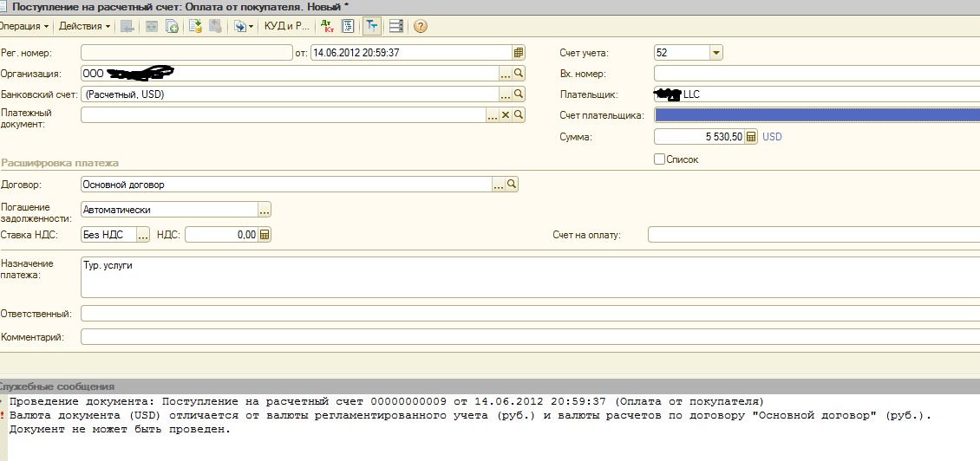Show Дт/Кт postings result icon
980x461 pixels.
click(x=327, y=26)
